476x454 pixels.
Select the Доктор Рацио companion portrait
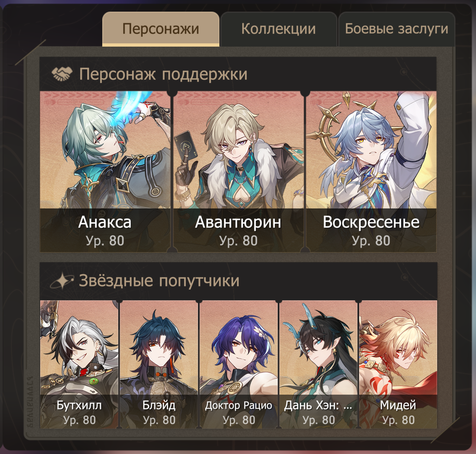click(x=239, y=364)
